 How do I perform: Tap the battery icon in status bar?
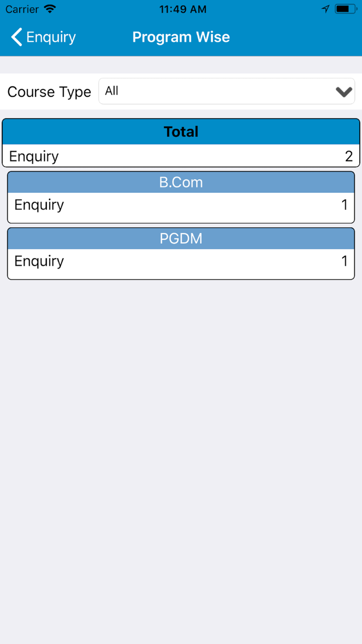346,9
